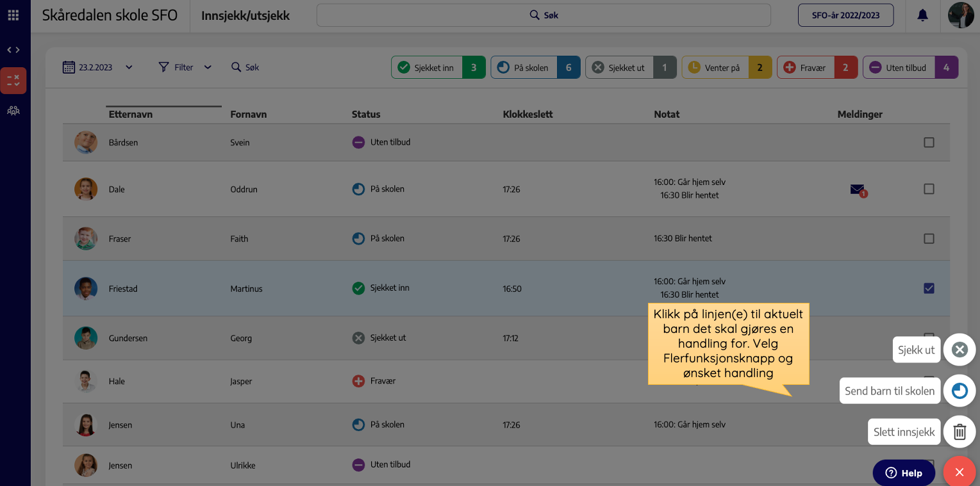Open the app grid menu icon
Viewport: 980px width, 486px height.
(13, 15)
